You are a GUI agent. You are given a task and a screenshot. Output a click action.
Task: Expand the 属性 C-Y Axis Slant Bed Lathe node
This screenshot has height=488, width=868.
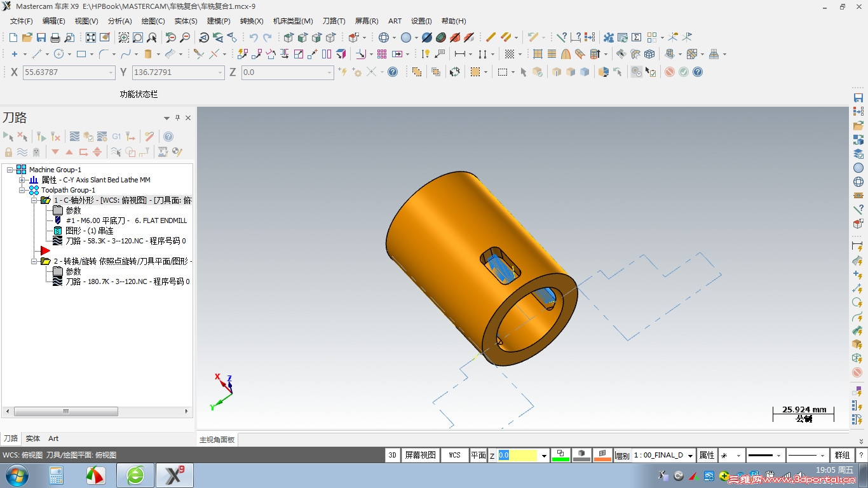(22, 180)
